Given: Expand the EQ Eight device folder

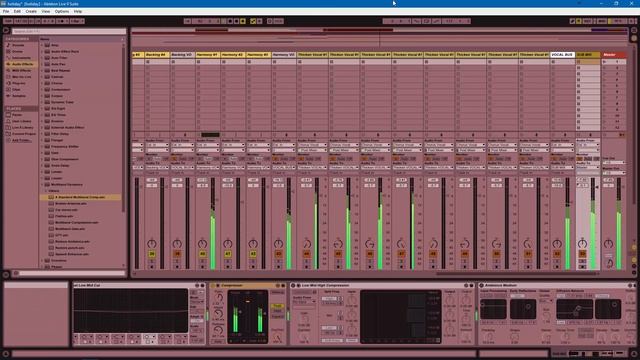Looking at the screenshot, I should click(42, 109).
